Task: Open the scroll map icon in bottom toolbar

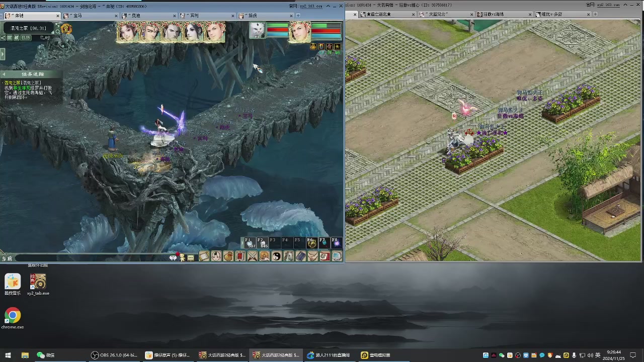Action: (x=204, y=256)
